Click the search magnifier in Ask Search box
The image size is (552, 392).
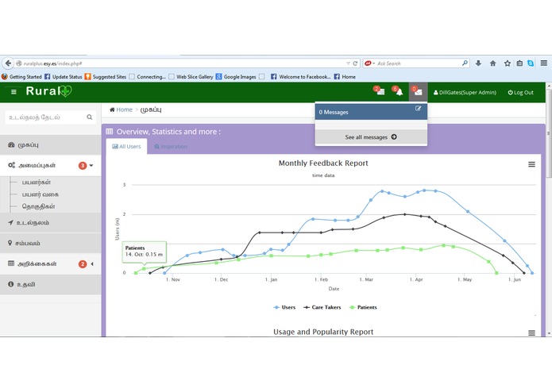(x=465, y=63)
